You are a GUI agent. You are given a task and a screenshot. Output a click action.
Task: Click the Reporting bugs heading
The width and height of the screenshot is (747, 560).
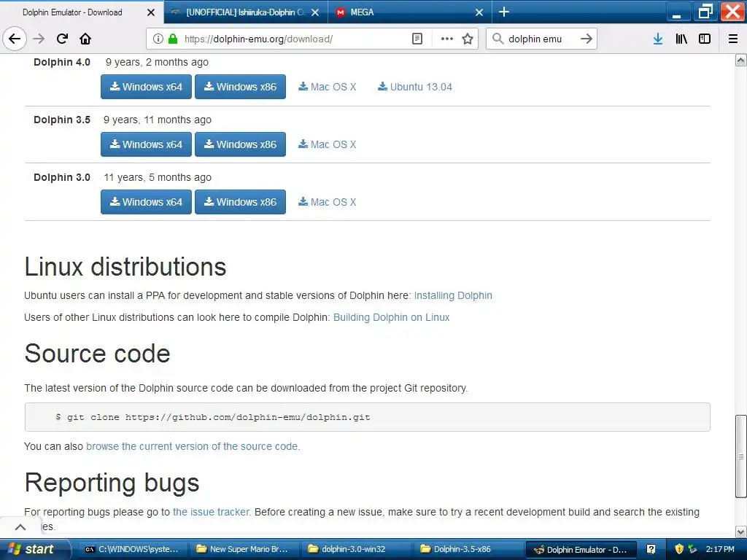(x=112, y=483)
